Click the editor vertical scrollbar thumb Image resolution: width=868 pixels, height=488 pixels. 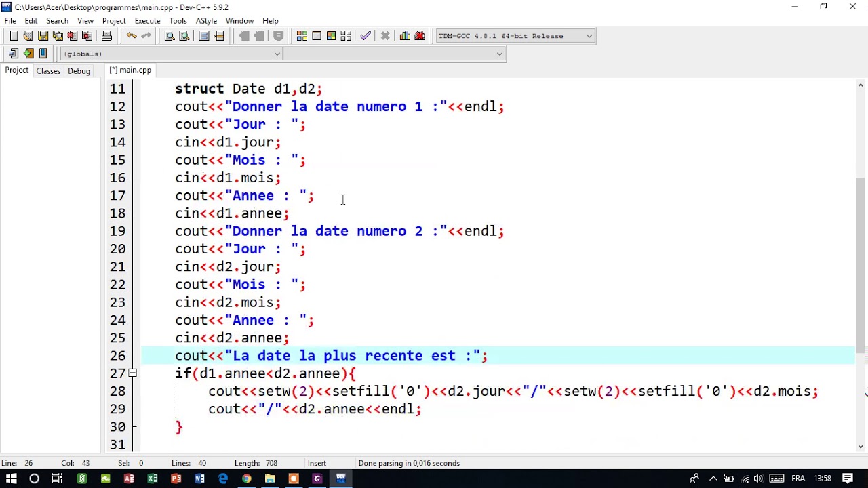(861, 264)
